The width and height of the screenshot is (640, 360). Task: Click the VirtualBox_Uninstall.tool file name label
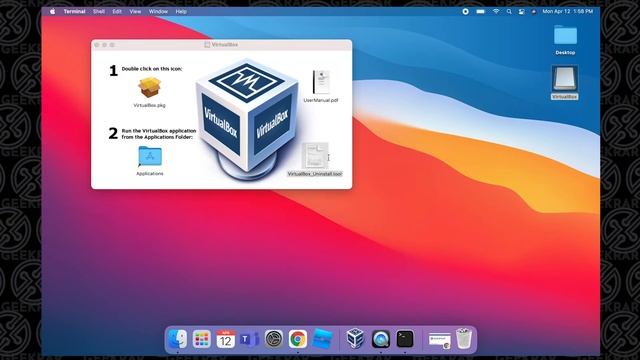(x=315, y=174)
